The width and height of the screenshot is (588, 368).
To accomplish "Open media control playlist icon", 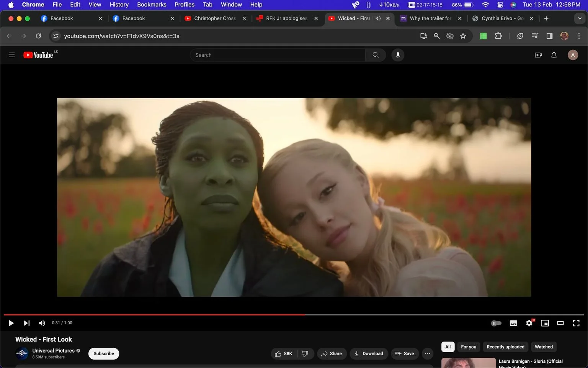I will point(535,36).
